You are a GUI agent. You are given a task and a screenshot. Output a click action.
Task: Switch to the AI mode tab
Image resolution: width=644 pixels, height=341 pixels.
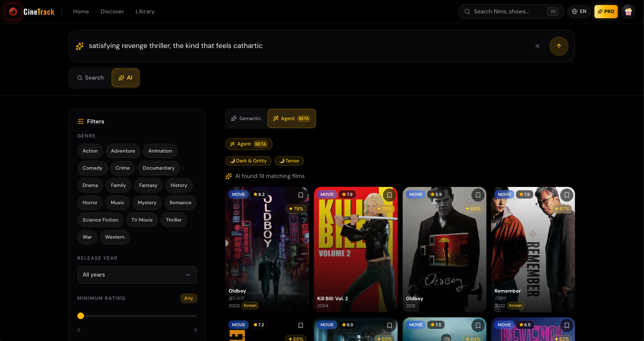(x=125, y=78)
